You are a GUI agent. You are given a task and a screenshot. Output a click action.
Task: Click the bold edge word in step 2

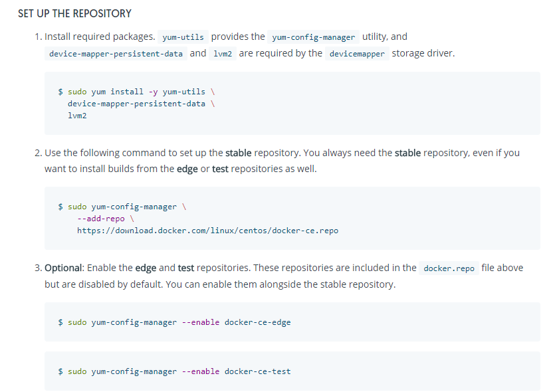point(187,169)
